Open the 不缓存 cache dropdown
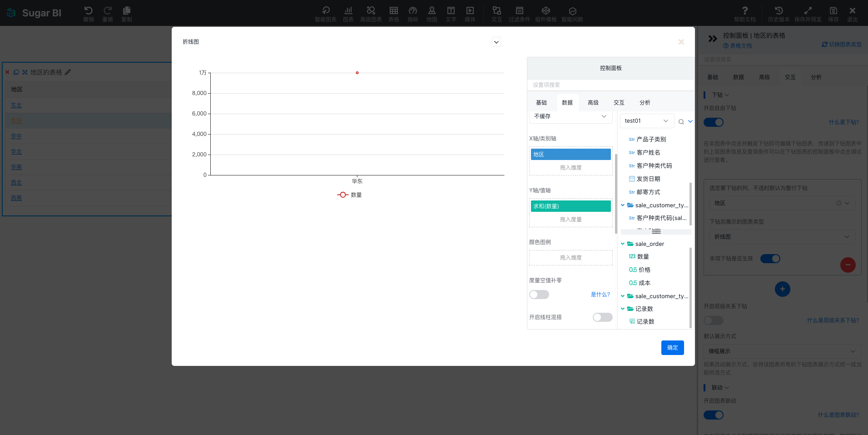Viewport: 868px width, 435px height. (571, 116)
